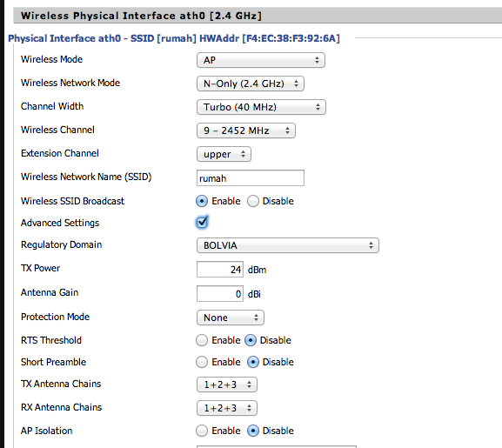This screenshot has width=502, height=448.
Task: Select Disable for Wireless SSID Broadcast
Action: click(253, 201)
